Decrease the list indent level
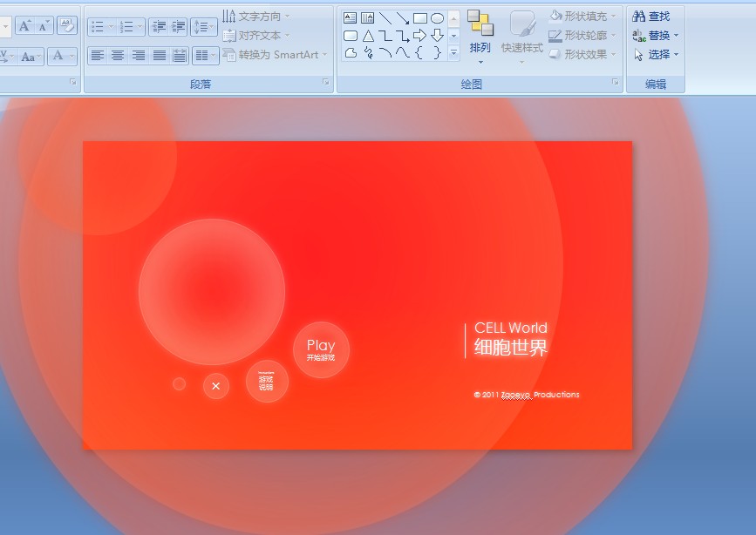756x535 pixels. (159, 26)
